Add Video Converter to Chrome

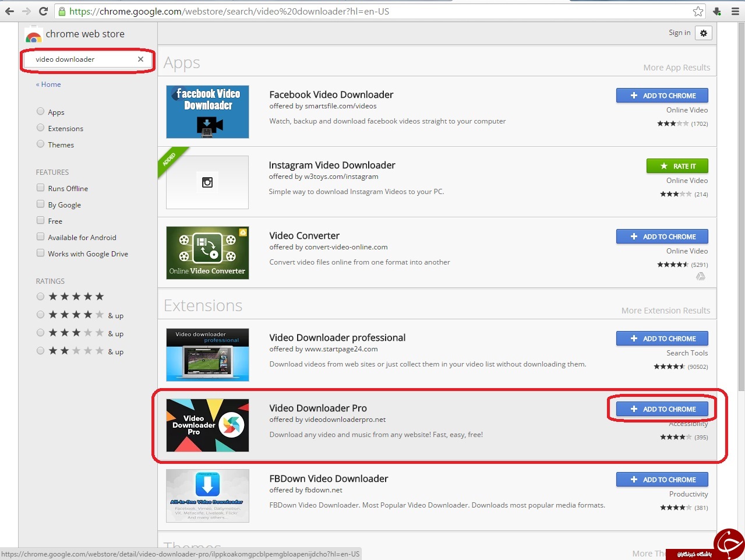click(x=662, y=237)
